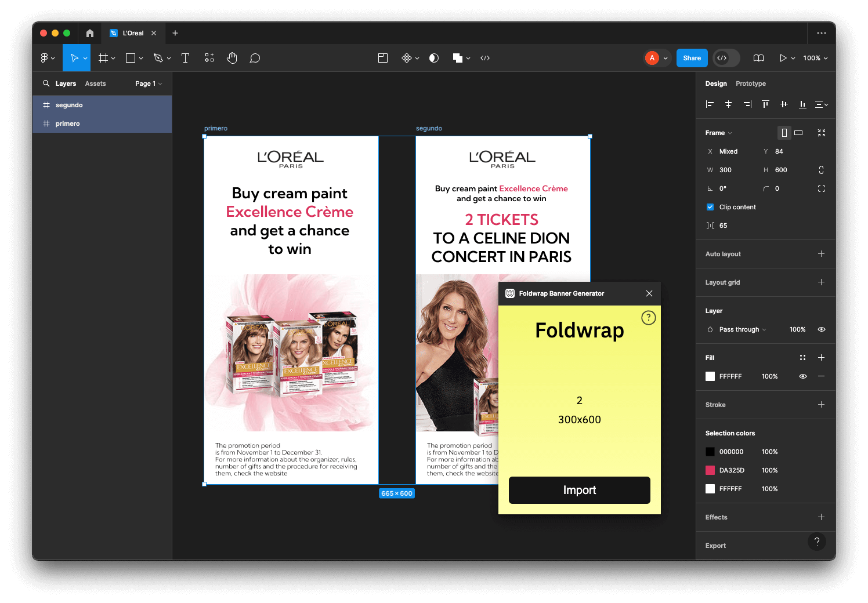Image resolution: width=868 pixels, height=603 pixels.
Task: Click the Create component icon
Action: (407, 58)
